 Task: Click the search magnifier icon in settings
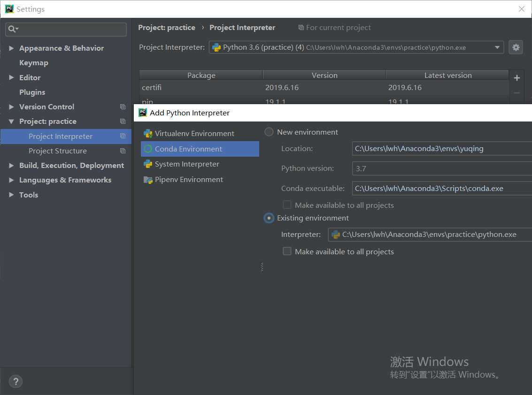click(x=12, y=29)
